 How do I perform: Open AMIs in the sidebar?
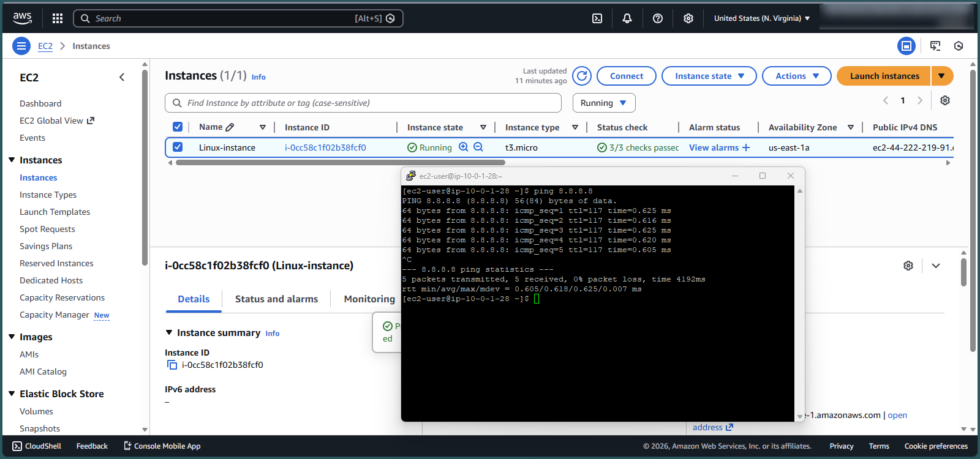coord(29,354)
